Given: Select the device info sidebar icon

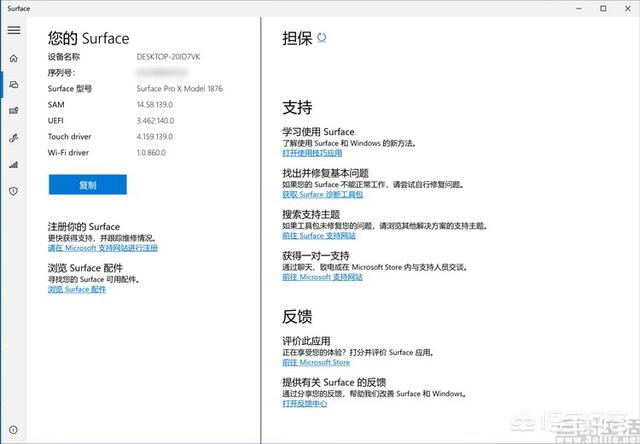Looking at the screenshot, I should (14, 84).
